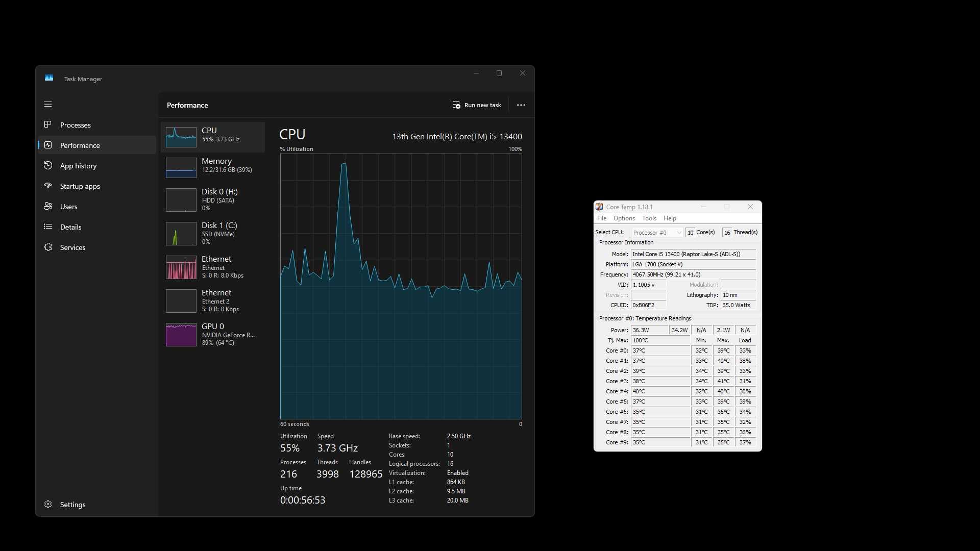Click the TDP 65.0 Watts value
980x551 pixels.
point(738,305)
